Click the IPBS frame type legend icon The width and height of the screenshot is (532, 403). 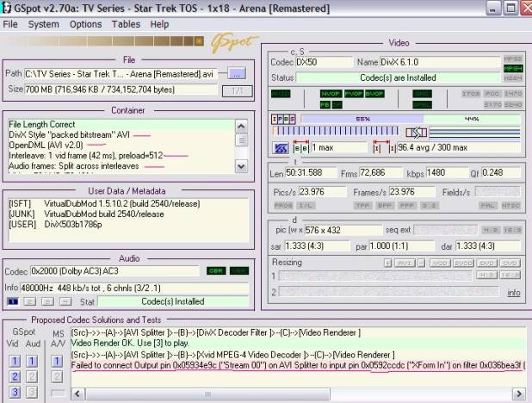tap(283, 119)
